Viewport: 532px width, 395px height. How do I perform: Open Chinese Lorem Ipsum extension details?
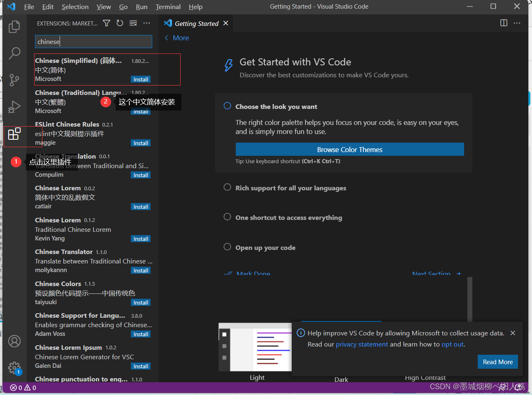tap(93, 356)
